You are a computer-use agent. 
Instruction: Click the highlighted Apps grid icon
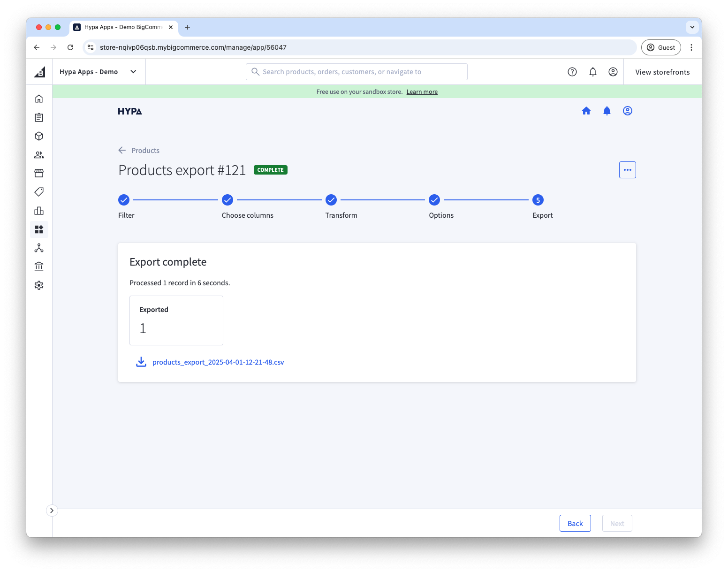(x=39, y=229)
